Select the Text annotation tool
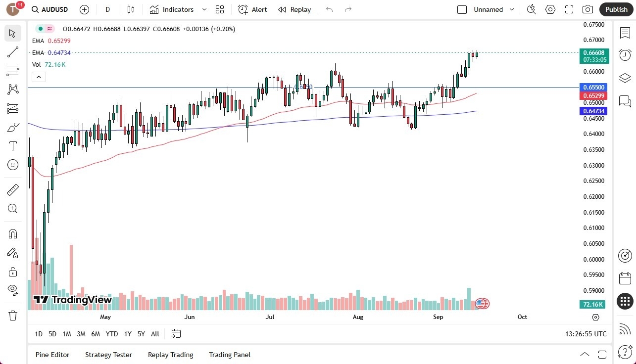636x364 pixels. (x=13, y=145)
